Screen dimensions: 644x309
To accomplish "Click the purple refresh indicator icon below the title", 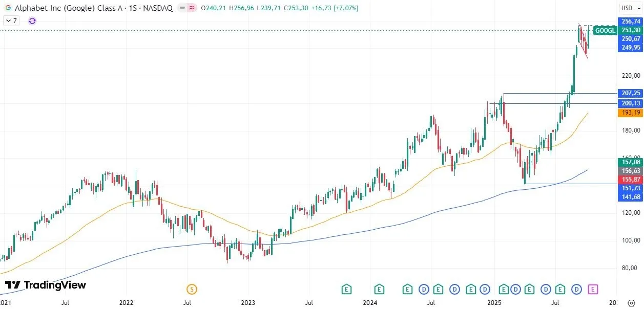I will tap(32, 20).
